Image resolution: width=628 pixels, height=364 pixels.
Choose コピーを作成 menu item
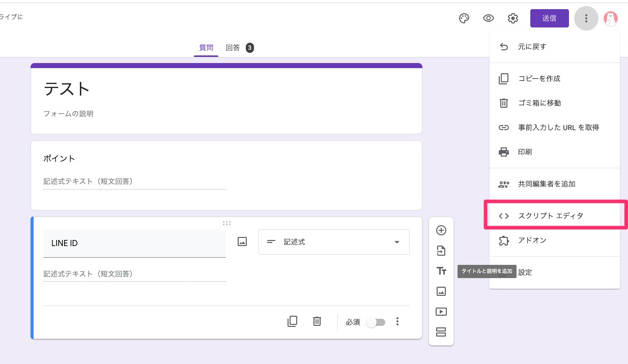coord(555,79)
